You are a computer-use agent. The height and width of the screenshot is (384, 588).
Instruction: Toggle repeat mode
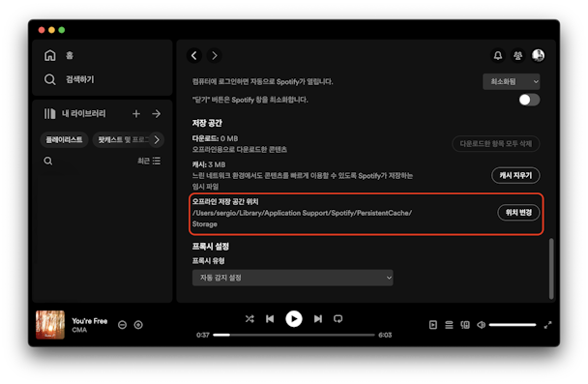pyautogui.click(x=338, y=319)
